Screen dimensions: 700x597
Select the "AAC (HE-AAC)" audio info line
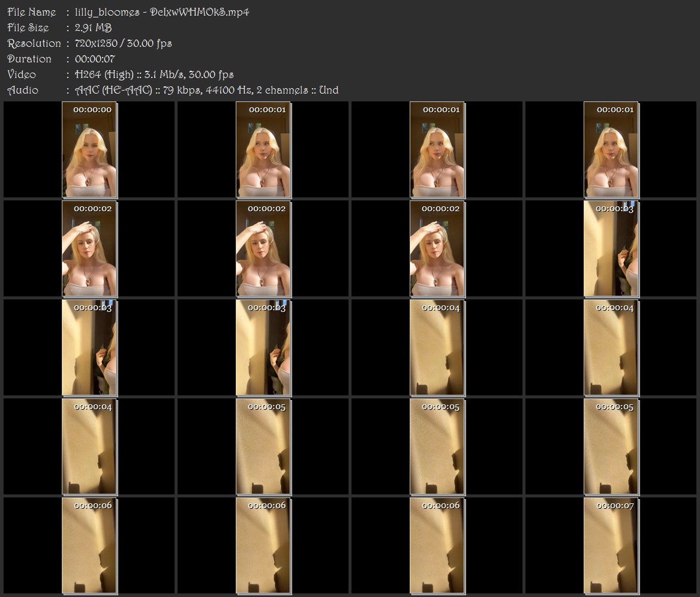(x=207, y=90)
